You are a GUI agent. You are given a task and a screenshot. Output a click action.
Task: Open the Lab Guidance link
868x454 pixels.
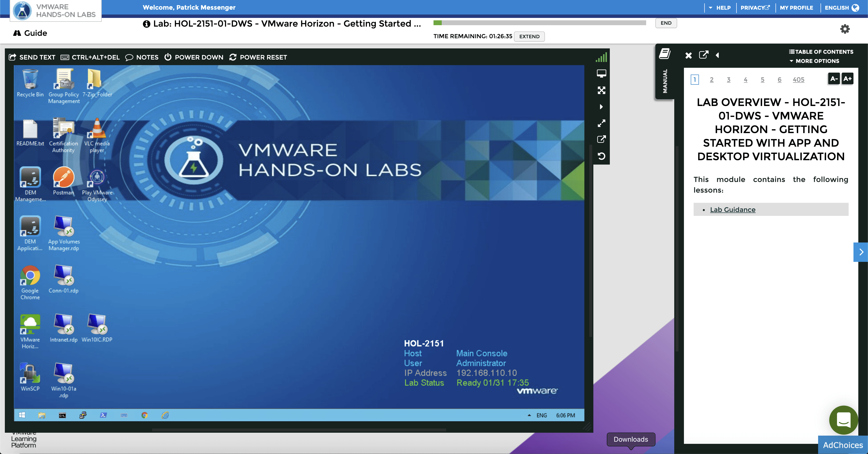733,210
